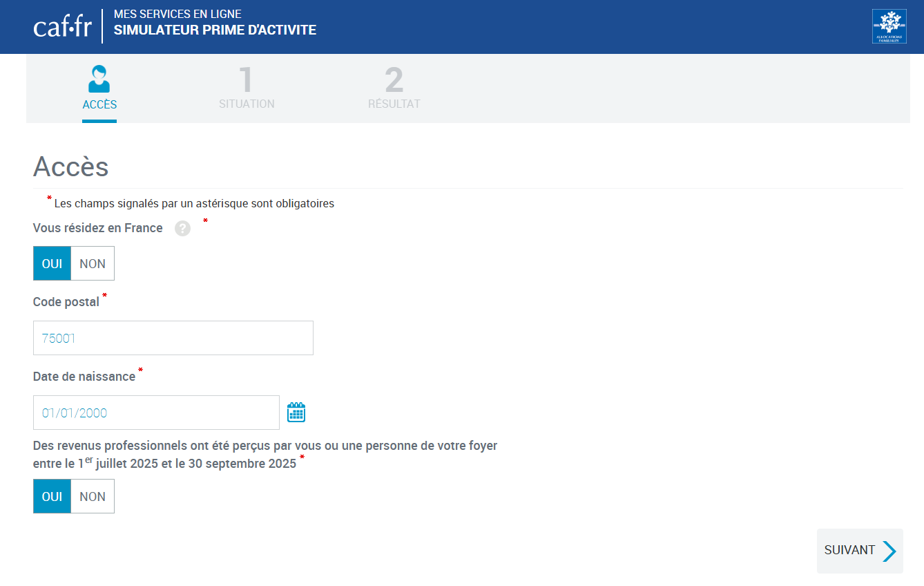Click the caf.fr logo

pyautogui.click(x=62, y=26)
